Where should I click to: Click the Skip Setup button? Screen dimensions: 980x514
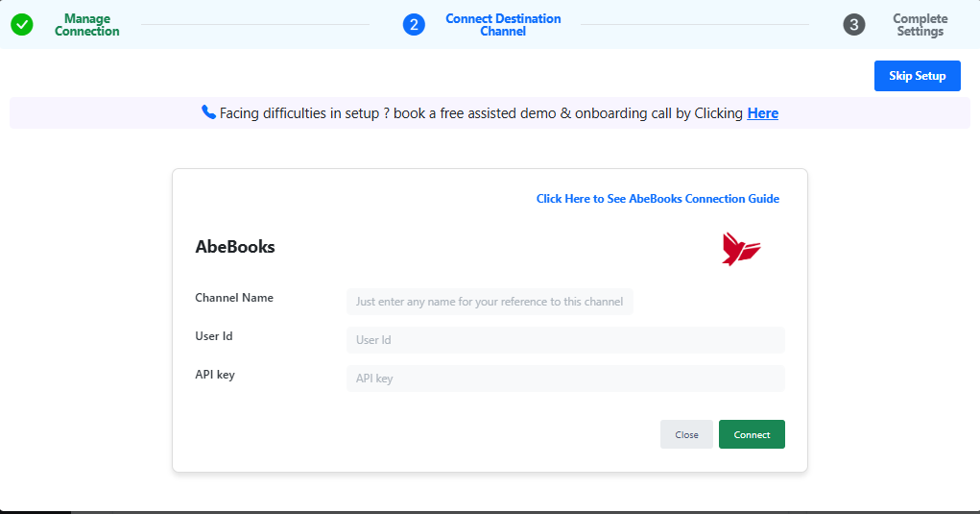coord(917,76)
